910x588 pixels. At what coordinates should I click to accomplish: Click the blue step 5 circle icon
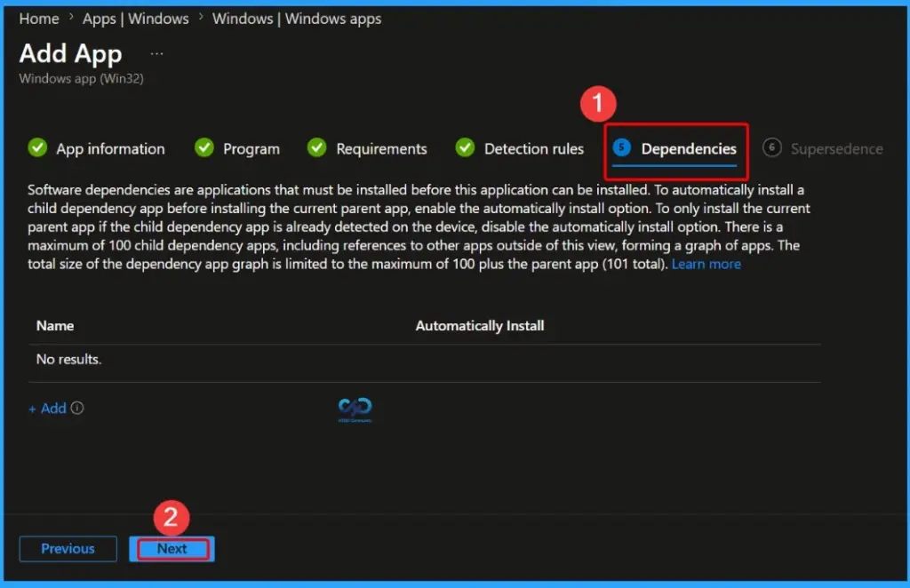[621, 147]
